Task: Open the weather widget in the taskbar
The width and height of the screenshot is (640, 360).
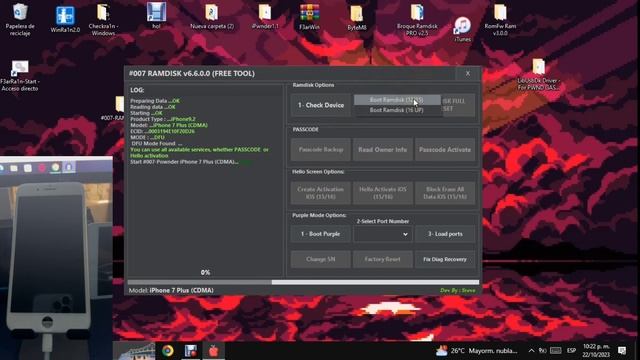Action: pos(476,351)
